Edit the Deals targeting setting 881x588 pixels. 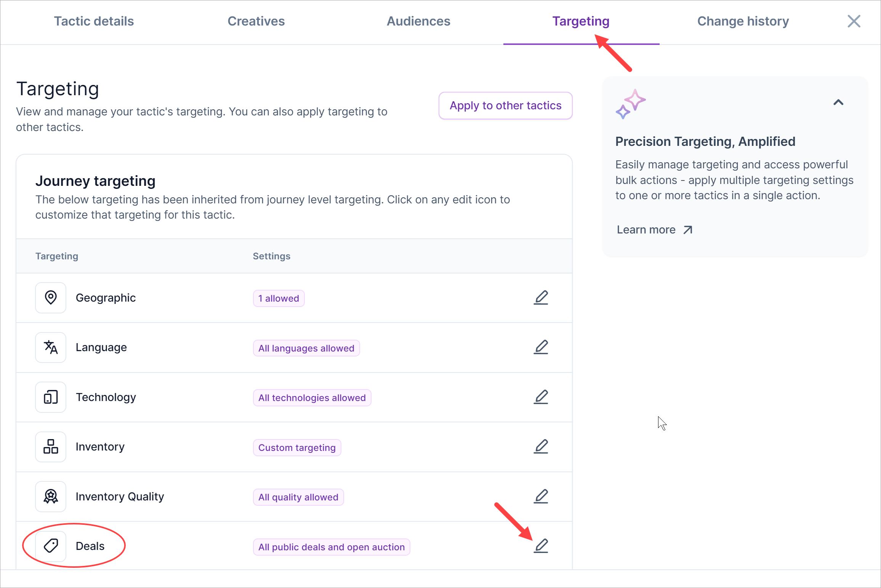[541, 546]
